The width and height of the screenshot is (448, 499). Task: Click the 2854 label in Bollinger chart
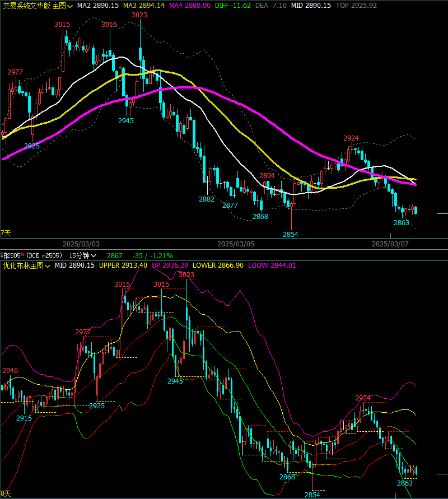click(312, 495)
